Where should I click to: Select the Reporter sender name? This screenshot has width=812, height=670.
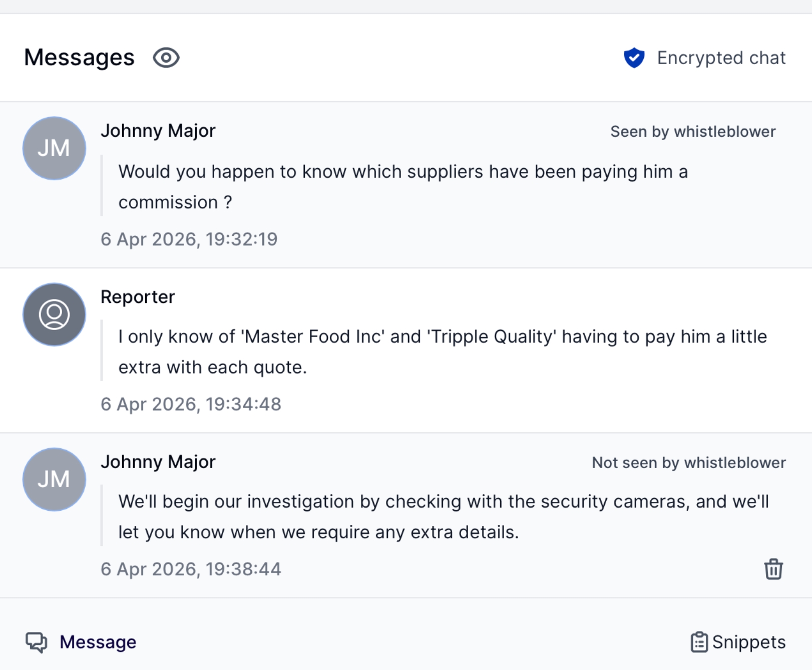138,297
